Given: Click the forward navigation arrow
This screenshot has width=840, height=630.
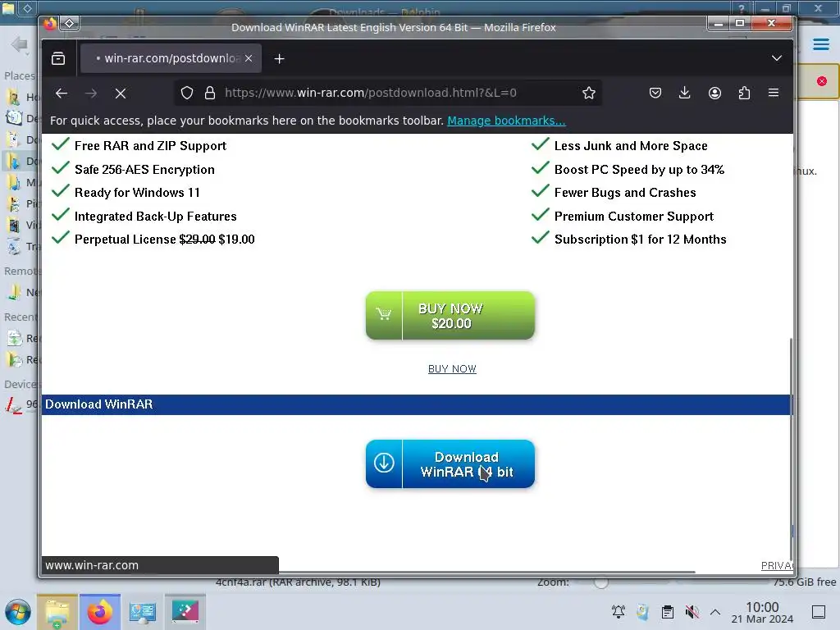Looking at the screenshot, I should pyautogui.click(x=91, y=94).
